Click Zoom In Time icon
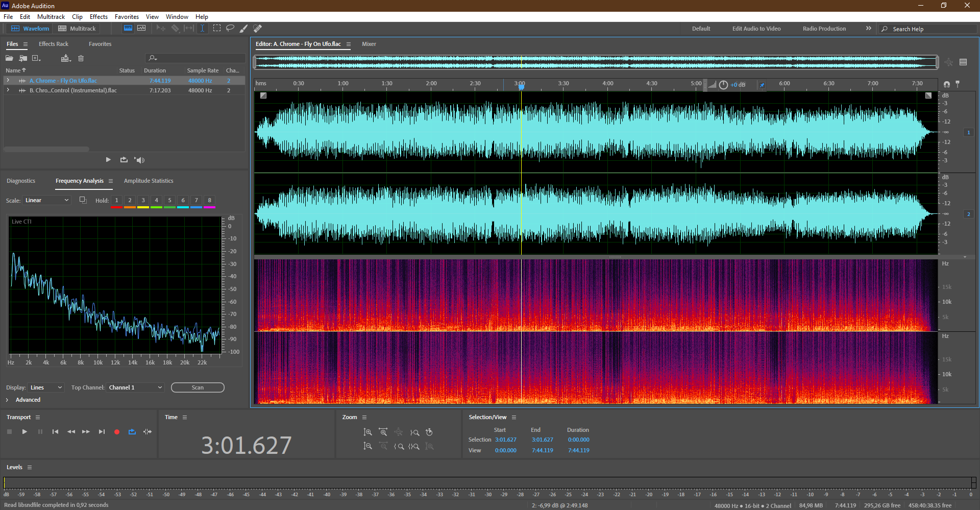Screen dimensions: 980x510 (x=383, y=432)
